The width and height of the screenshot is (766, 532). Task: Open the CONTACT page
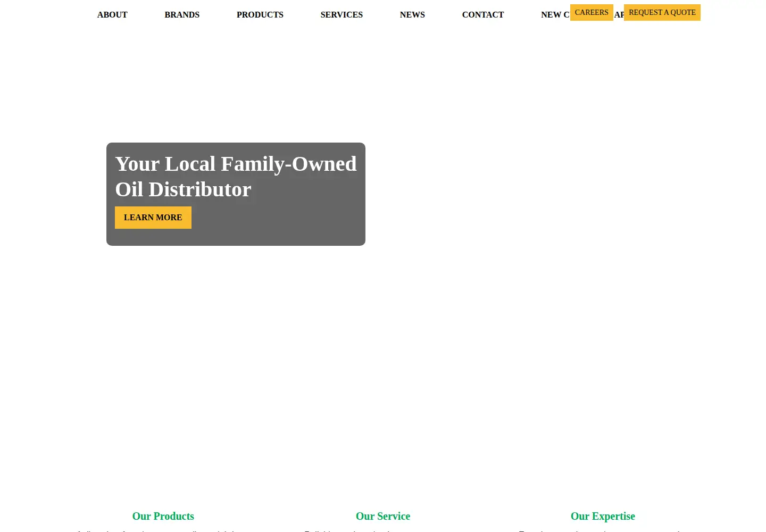coord(483,15)
